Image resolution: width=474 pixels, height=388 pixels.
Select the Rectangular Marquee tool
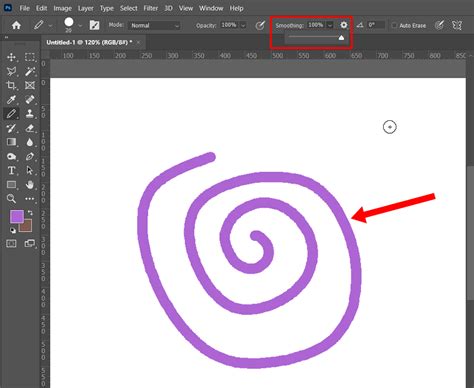point(30,57)
